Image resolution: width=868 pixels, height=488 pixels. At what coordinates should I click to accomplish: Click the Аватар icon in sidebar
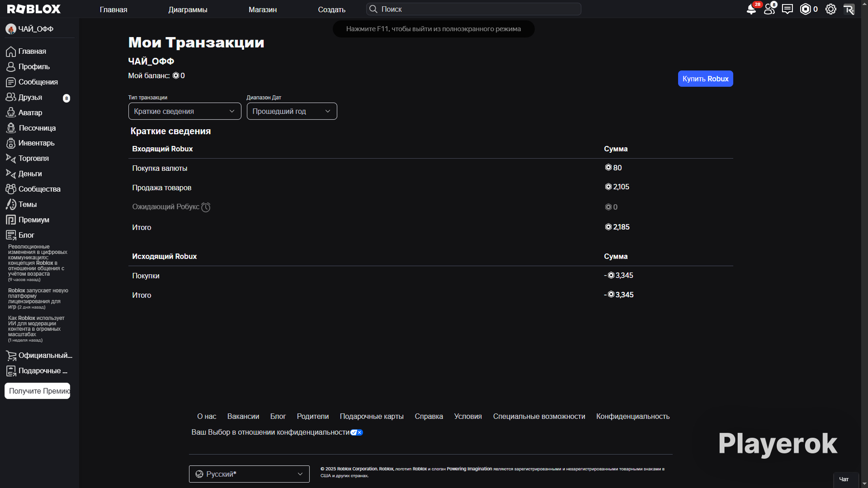(11, 113)
